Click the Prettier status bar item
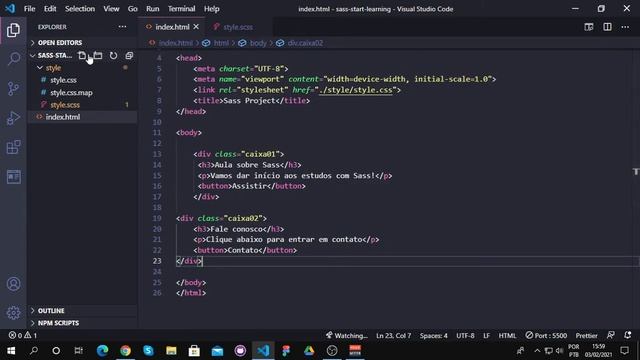The width and height of the screenshot is (640, 360). (x=587, y=335)
